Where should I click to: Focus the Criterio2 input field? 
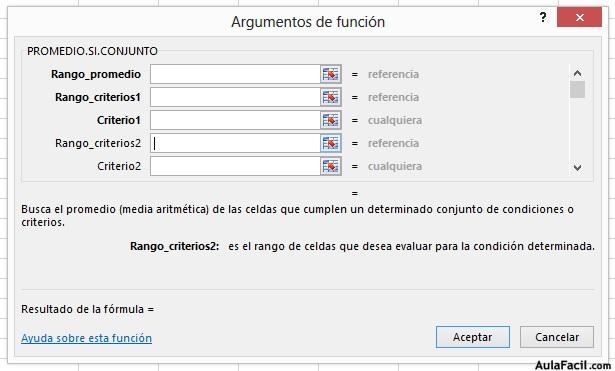235,166
